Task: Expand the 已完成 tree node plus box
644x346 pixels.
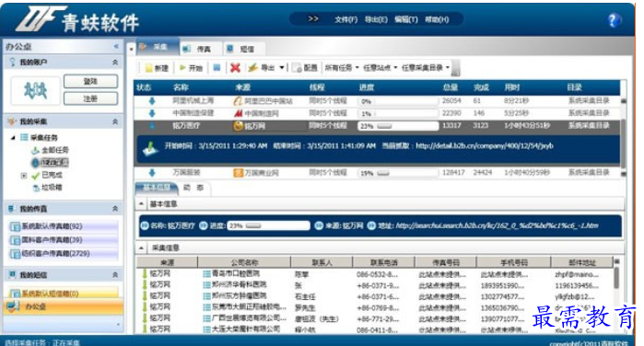Action: point(23,175)
